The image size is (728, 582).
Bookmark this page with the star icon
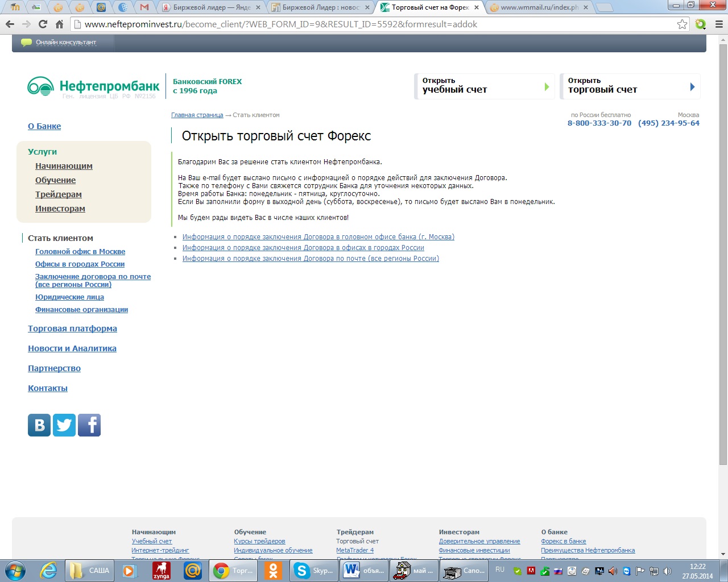(x=682, y=24)
